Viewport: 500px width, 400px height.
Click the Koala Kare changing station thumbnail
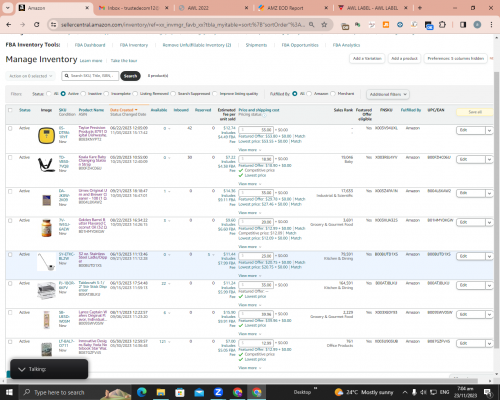[46, 165]
